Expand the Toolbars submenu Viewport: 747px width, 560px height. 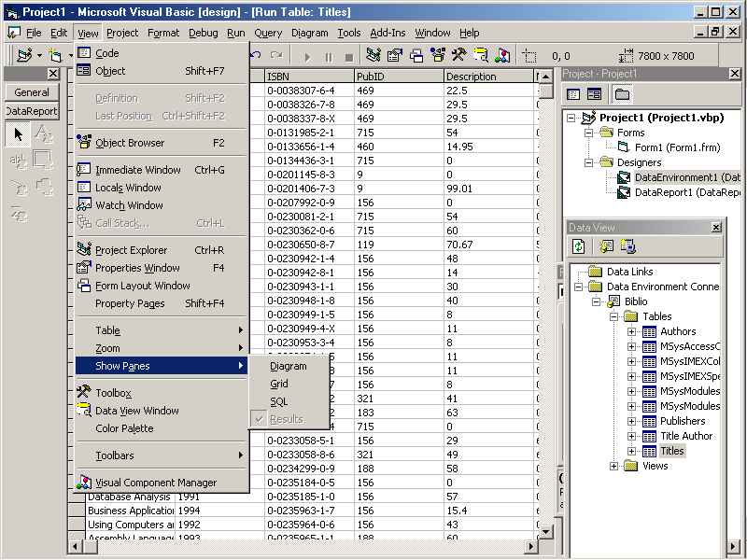pyautogui.click(x=162, y=455)
